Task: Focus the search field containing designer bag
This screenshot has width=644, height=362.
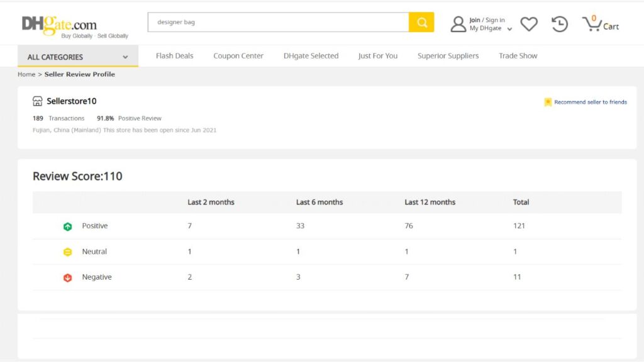Action: click(x=278, y=23)
